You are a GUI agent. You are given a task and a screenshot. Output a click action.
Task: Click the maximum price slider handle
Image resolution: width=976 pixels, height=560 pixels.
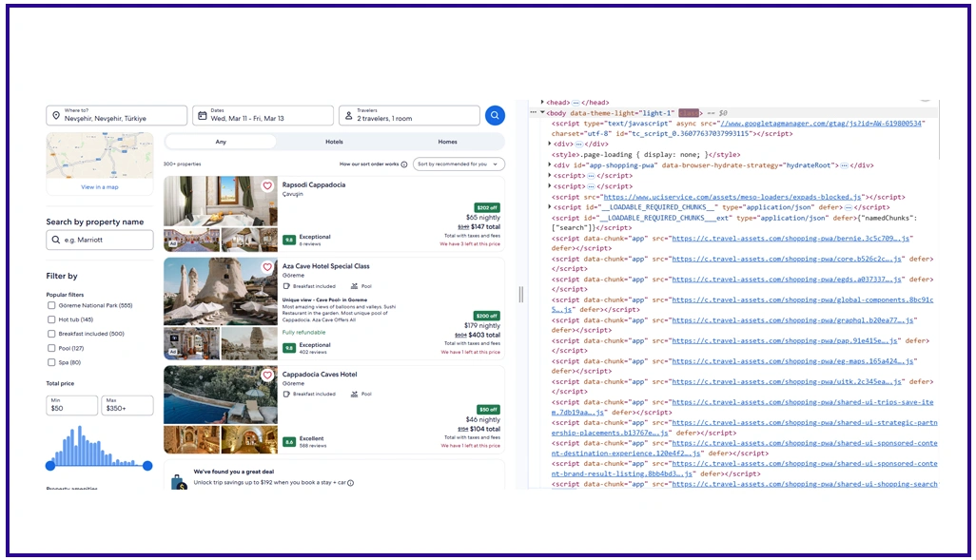(147, 466)
